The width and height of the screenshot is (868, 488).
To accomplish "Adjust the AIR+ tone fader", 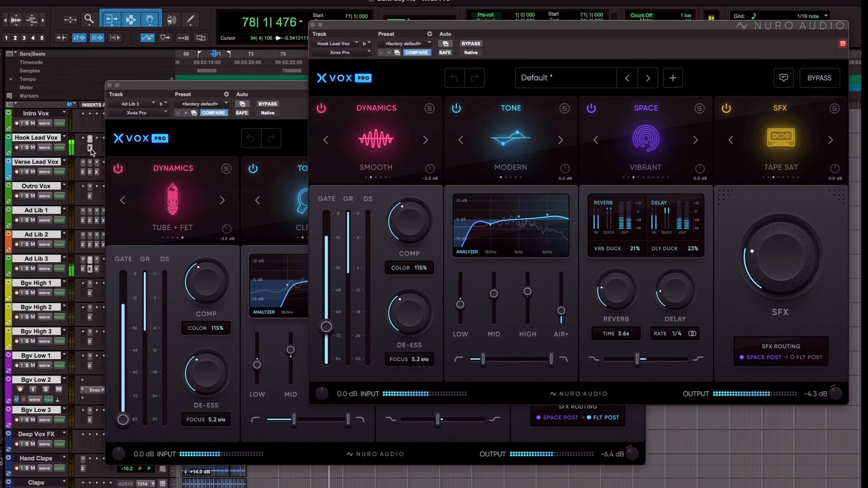I will point(561,311).
